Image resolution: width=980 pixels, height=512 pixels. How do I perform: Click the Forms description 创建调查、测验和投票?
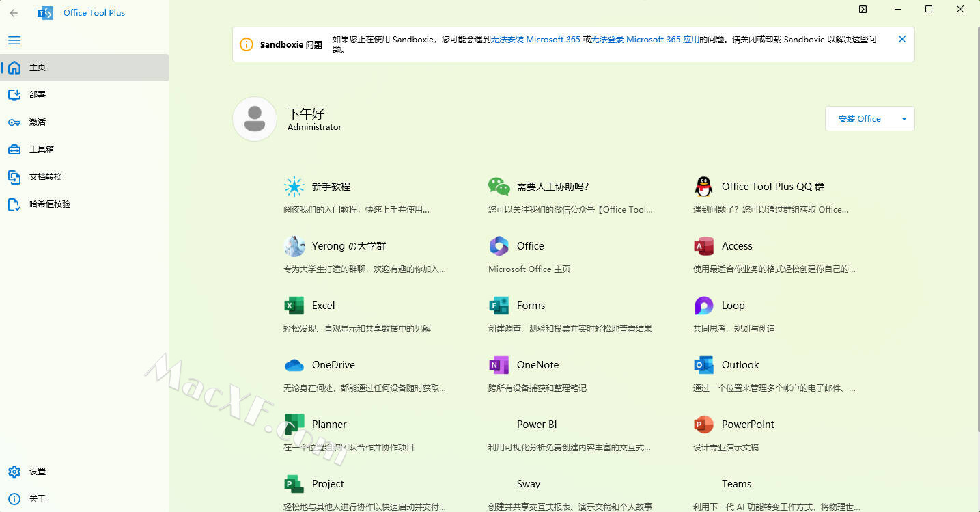(x=570, y=329)
